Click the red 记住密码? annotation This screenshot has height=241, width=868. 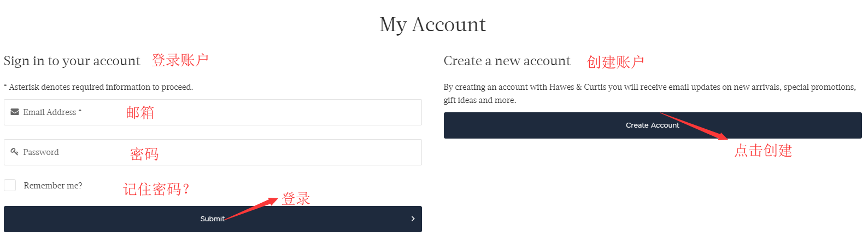[156, 190]
